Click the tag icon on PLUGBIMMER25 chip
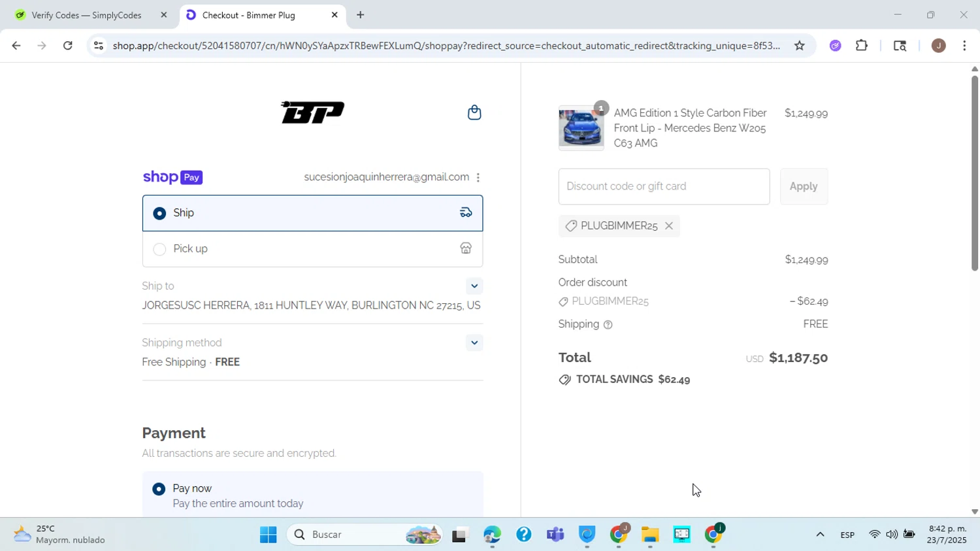This screenshot has width=980, height=551. [570, 225]
